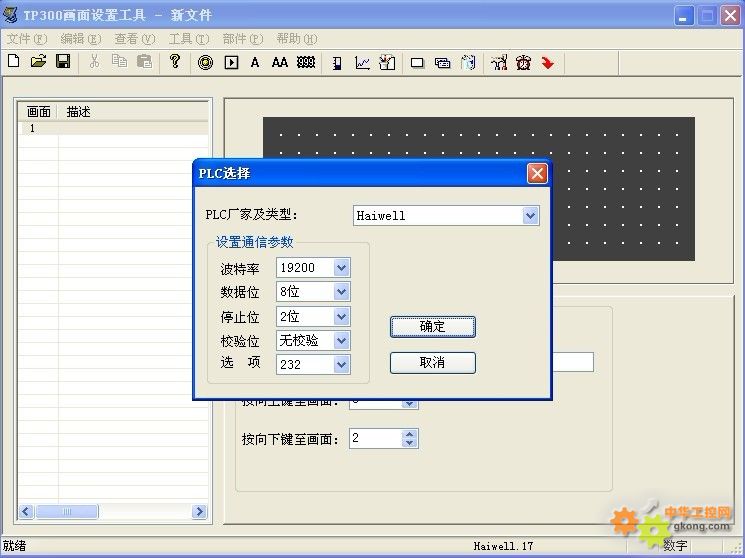The image size is (745, 558).
Task: Expand the 波特率 19200 dropdown
Action: (341, 268)
